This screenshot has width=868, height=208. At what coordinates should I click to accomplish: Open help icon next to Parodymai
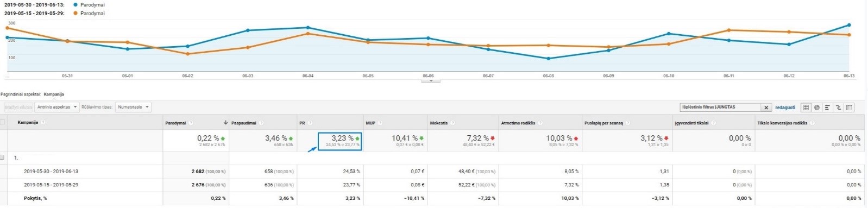pyautogui.click(x=191, y=123)
